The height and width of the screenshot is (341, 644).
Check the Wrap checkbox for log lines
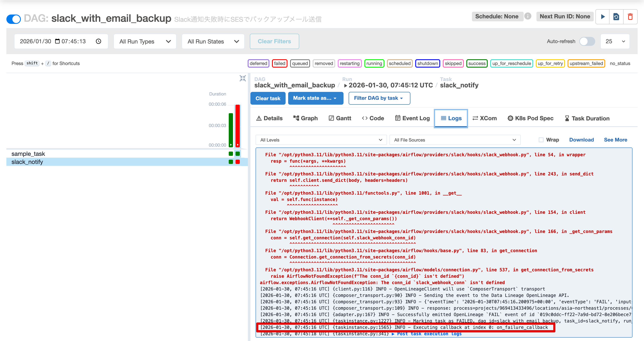(541, 140)
